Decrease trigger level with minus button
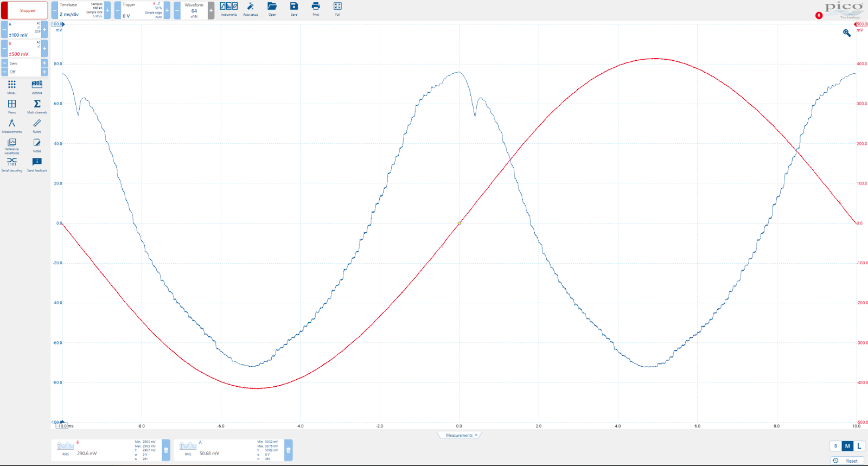The height and width of the screenshot is (466, 868). pos(118,10)
